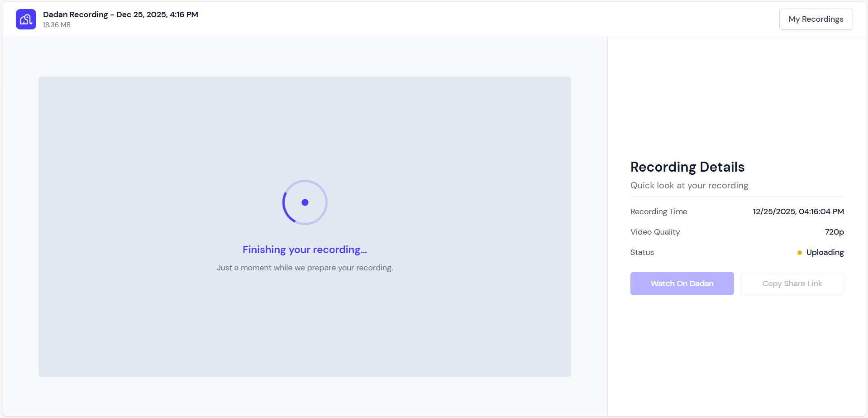Click the 'Quick look at your recording' text
Image resolution: width=868 pixels, height=418 pixels.
coord(689,186)
